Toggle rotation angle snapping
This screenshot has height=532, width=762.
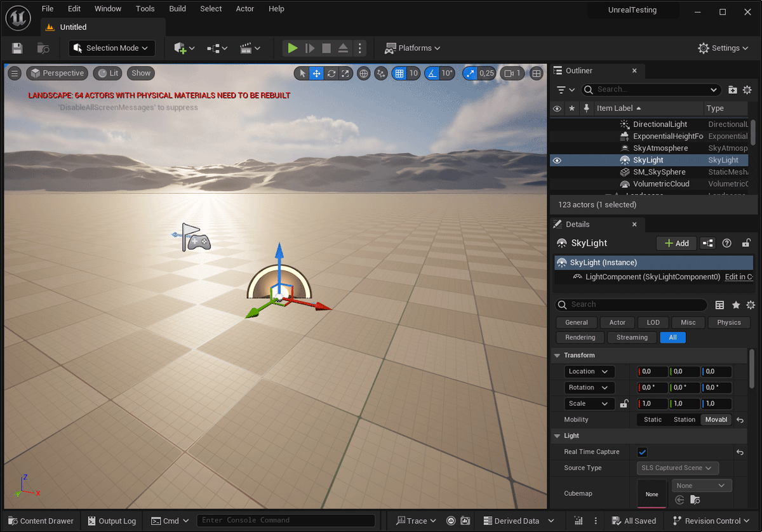(432, 74)
